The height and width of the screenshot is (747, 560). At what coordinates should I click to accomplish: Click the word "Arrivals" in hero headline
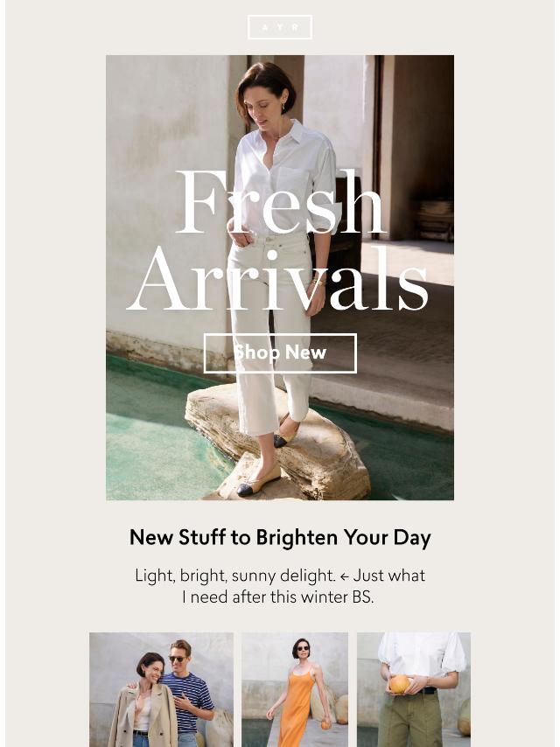point(278,279)
